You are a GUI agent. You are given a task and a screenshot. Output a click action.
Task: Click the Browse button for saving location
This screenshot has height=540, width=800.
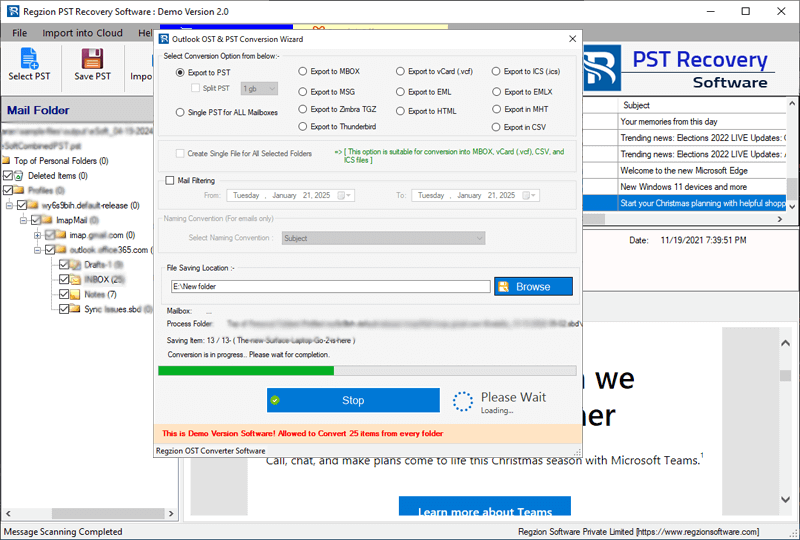click(x=533, y=286)
